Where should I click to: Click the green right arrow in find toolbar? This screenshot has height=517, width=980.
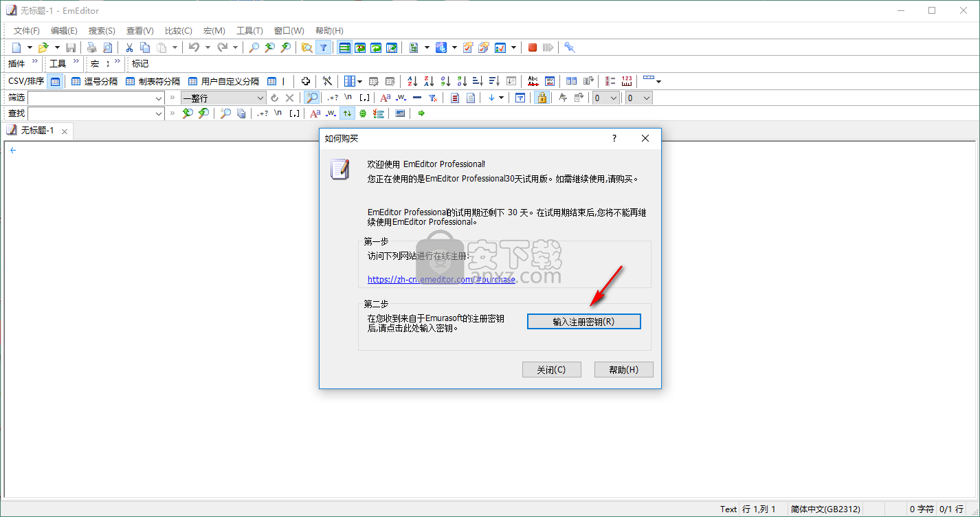(421, 113)
